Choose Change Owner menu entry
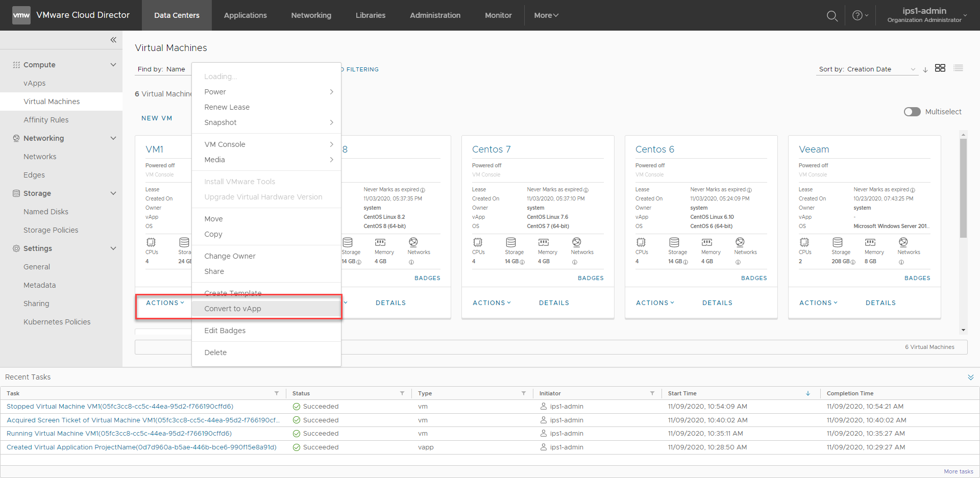 pos(266,256)
